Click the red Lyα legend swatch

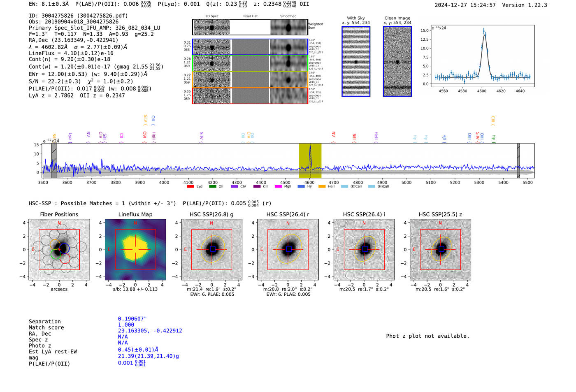pos(190,186)
